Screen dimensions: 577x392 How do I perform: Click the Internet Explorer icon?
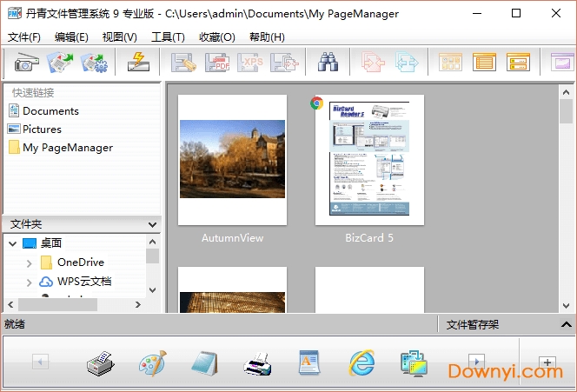tap(361, 362)
